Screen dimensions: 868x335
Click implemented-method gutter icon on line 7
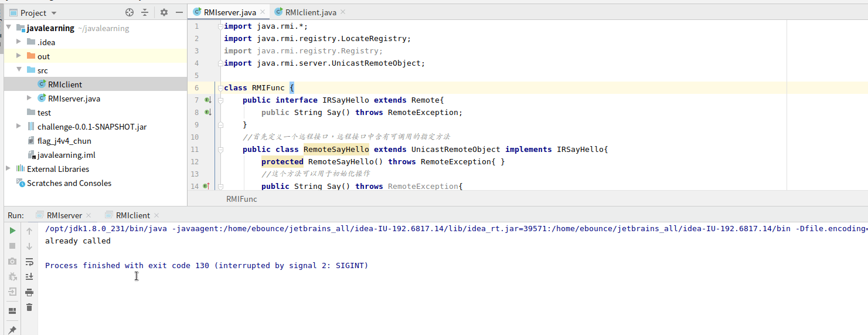tap(207, 100)
